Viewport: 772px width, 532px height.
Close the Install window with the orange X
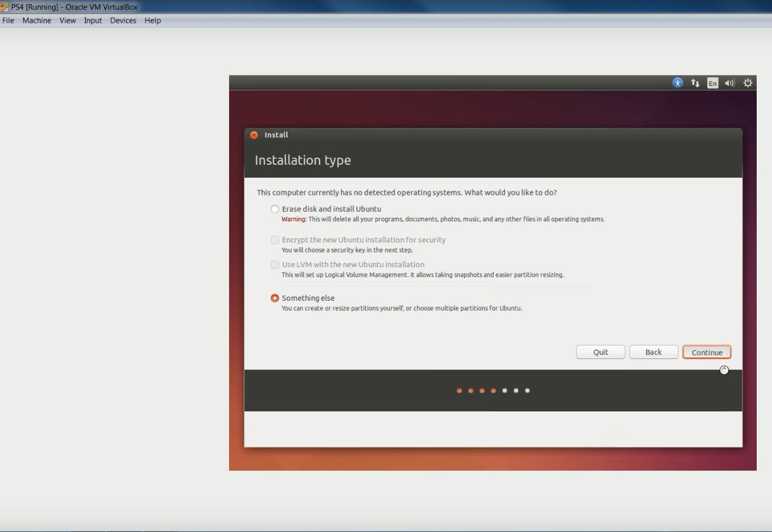click(254, 135)
